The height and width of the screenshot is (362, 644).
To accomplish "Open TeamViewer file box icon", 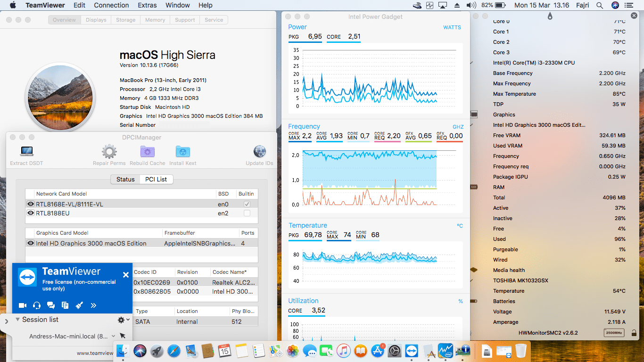I will [65, 305].
